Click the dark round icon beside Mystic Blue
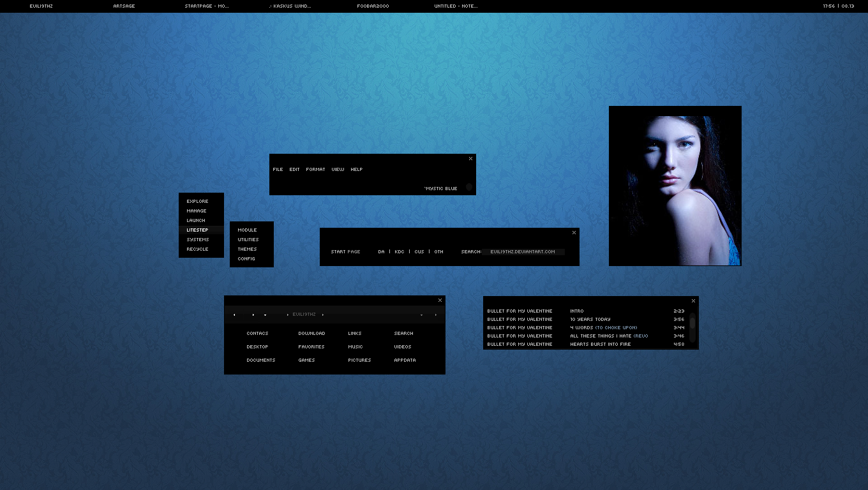 tap(469, 187)
